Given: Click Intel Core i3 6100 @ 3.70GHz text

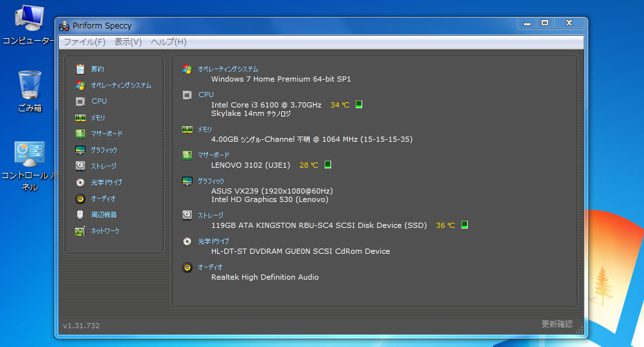Looking at the screenshot, I should (266, 105).
